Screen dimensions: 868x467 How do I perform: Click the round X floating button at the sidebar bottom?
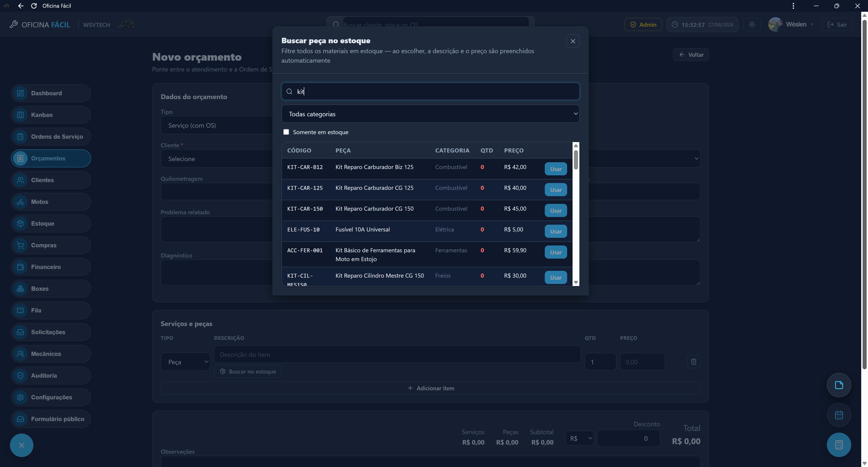[x=21, y=445]
